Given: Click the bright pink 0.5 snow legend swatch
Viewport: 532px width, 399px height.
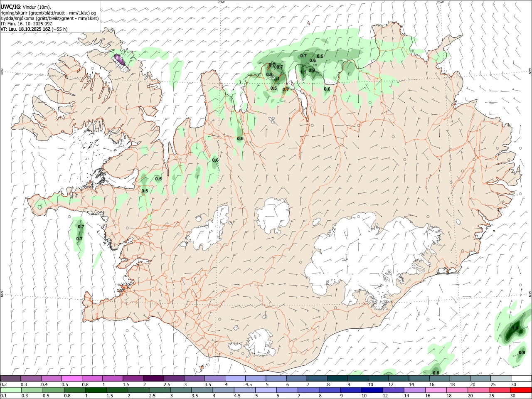Looking at the screenshot, I should pos(71,379).
